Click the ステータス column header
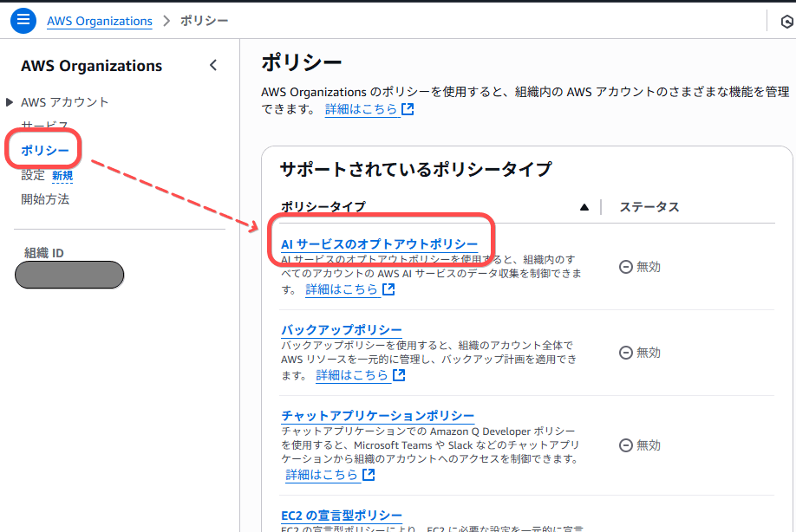Screen dimensions: 796x532 click(649, 207)
